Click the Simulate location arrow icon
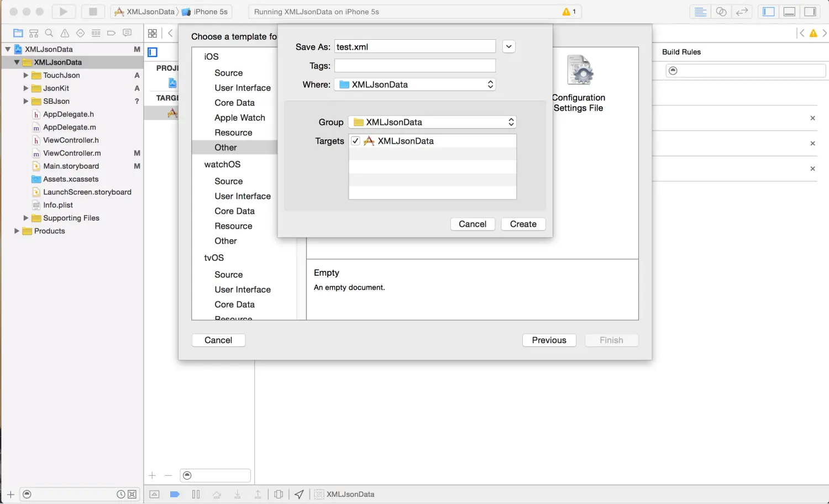Viewport: 829px width, 504px height. tap(299, 495)
